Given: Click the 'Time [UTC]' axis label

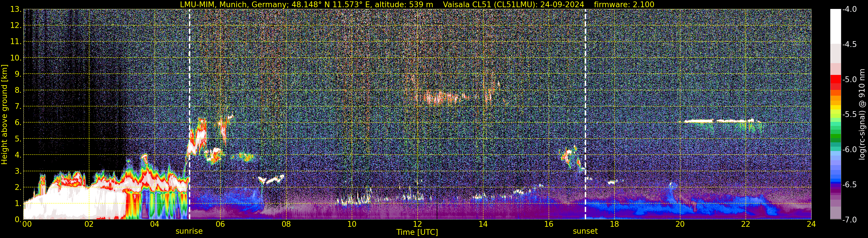Looking at the screenshot, I should click(417, 232).
